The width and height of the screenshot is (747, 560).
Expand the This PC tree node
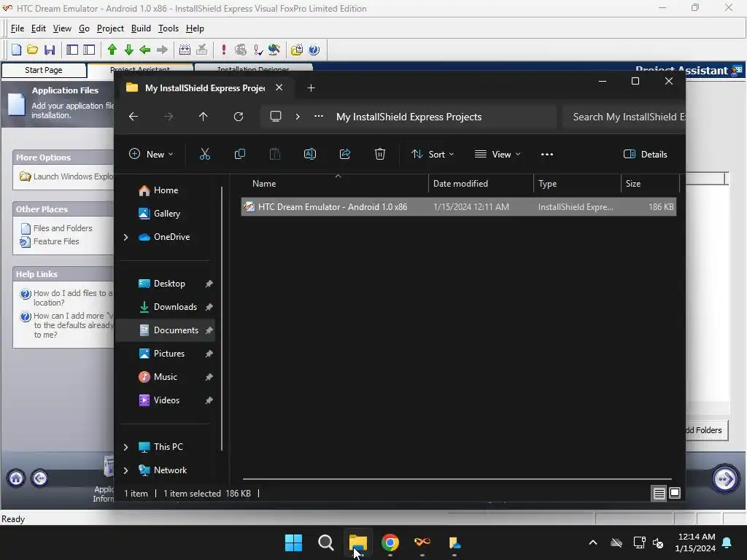point(125,447)
